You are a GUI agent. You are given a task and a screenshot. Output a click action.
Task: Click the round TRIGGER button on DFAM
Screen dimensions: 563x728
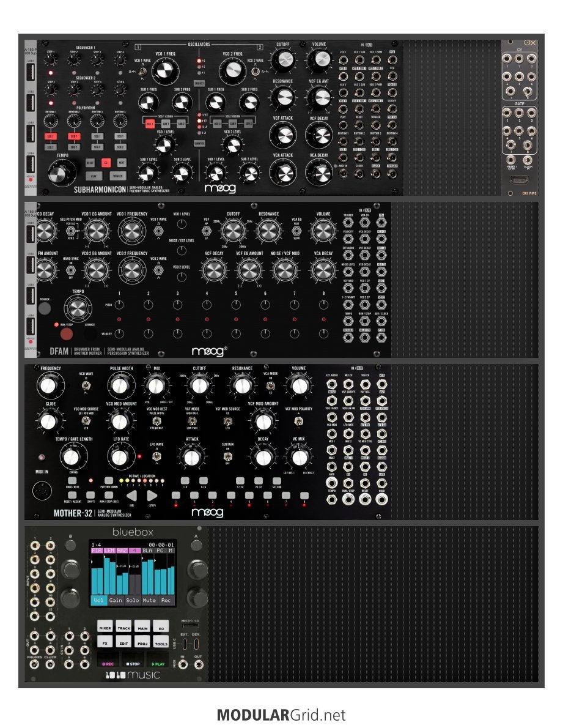(45, 308)
